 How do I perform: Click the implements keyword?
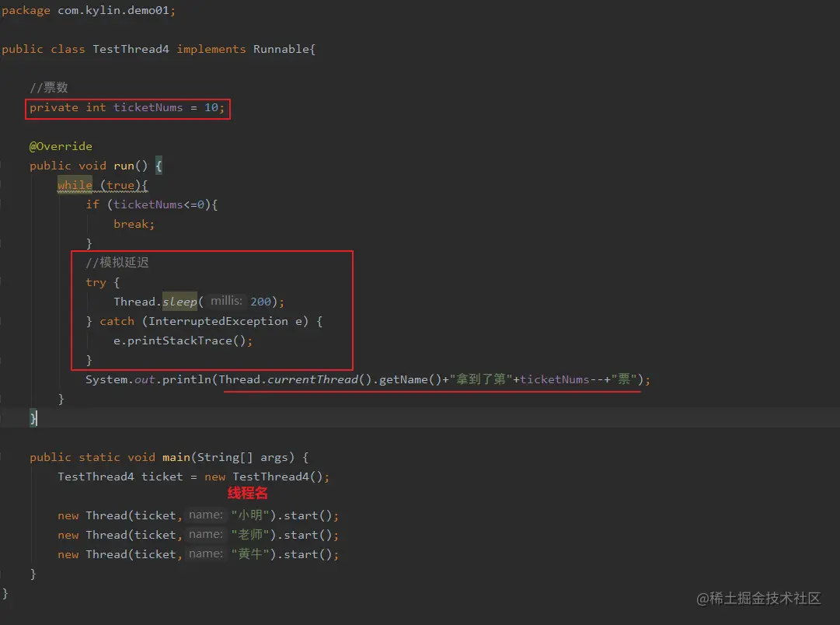click(211, 49)
